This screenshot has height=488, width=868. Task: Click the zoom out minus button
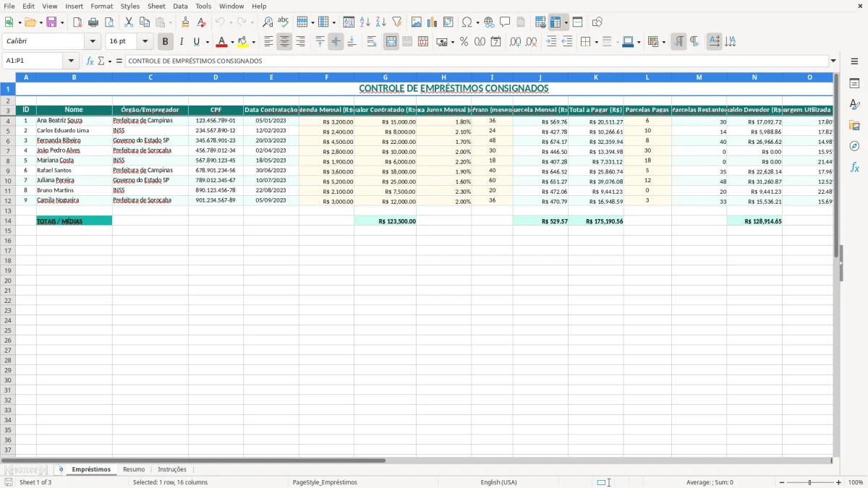782,482
